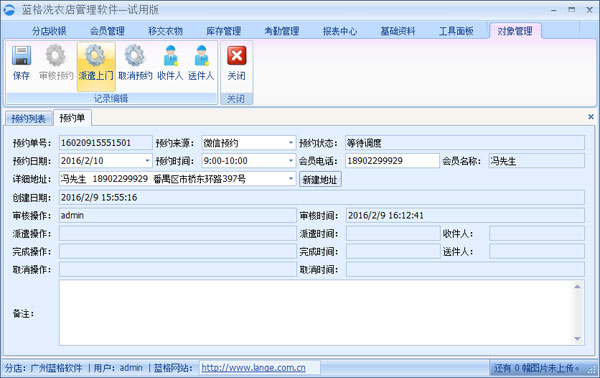Click the remarks scrollbar up arrow

577,287
